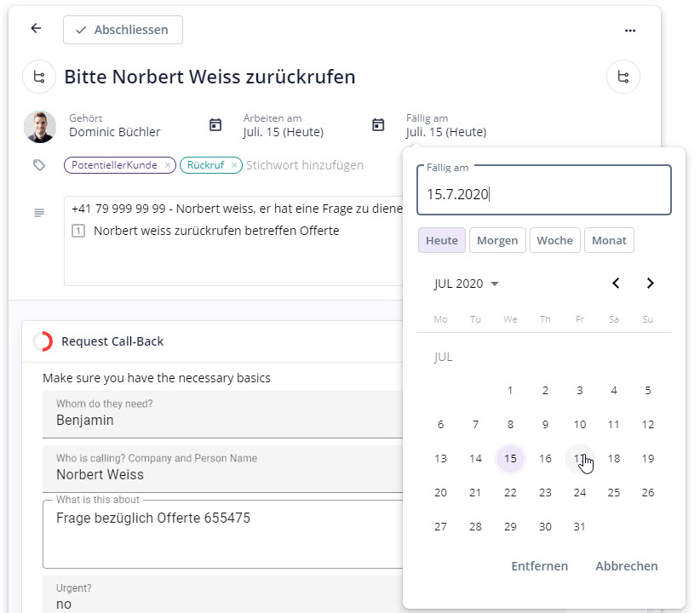The height and width of the screenshot is (613, 700).
Task: Select the Woche quick date chip
Action: (x=554, y=240)
